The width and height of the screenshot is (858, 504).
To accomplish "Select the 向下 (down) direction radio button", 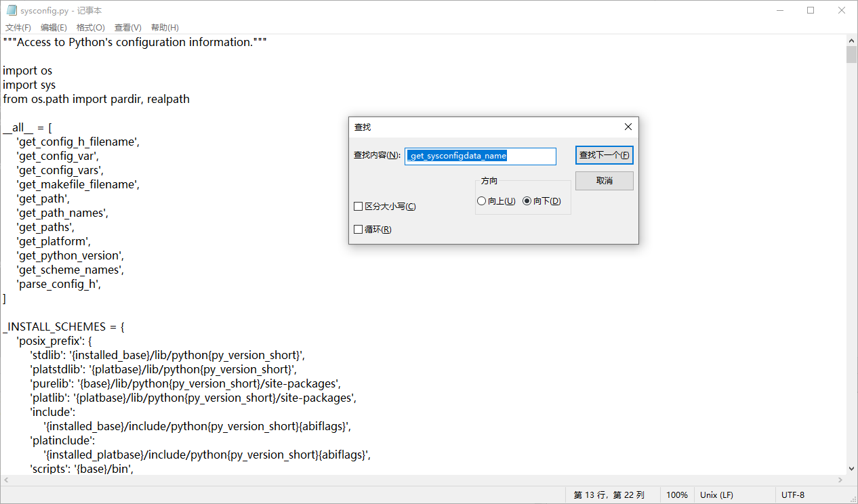I will point(527,201).
